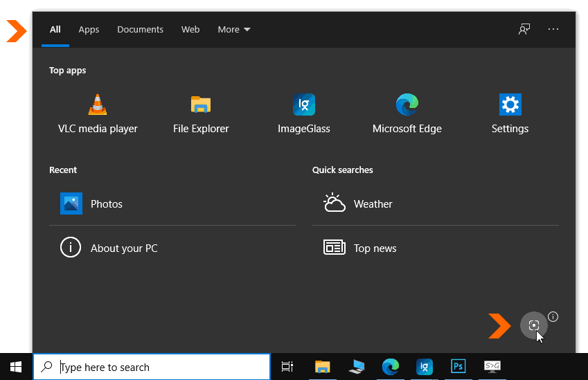Viewport: 588px width, 380px height.
Task: Click the info icon beside screenshot search
Action: click(x=553, y=317)
